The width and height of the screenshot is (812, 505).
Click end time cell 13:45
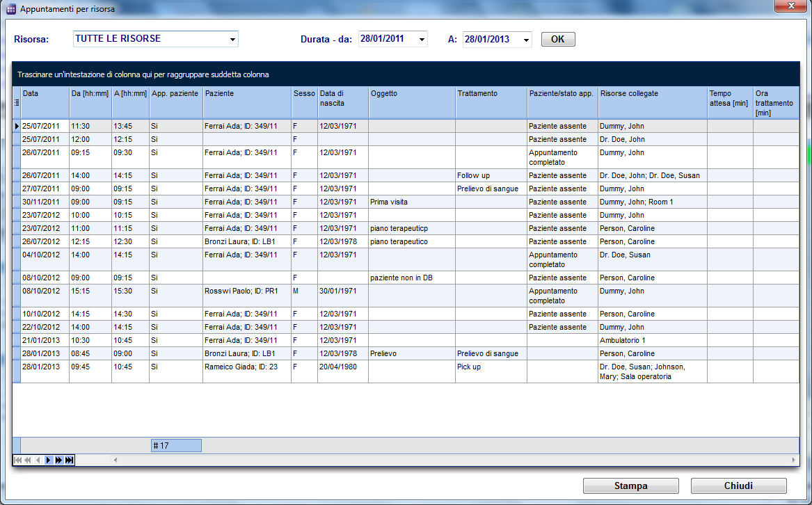(131, 126)
